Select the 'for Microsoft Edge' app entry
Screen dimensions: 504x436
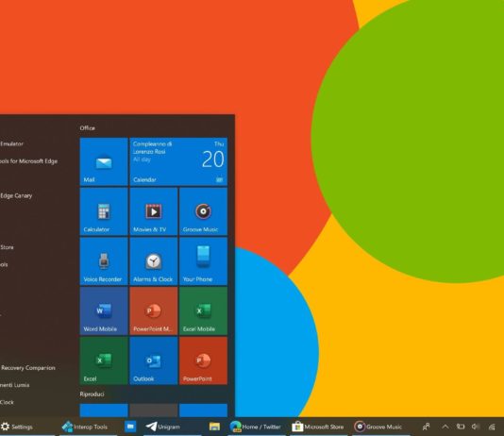tap(28, 161)
